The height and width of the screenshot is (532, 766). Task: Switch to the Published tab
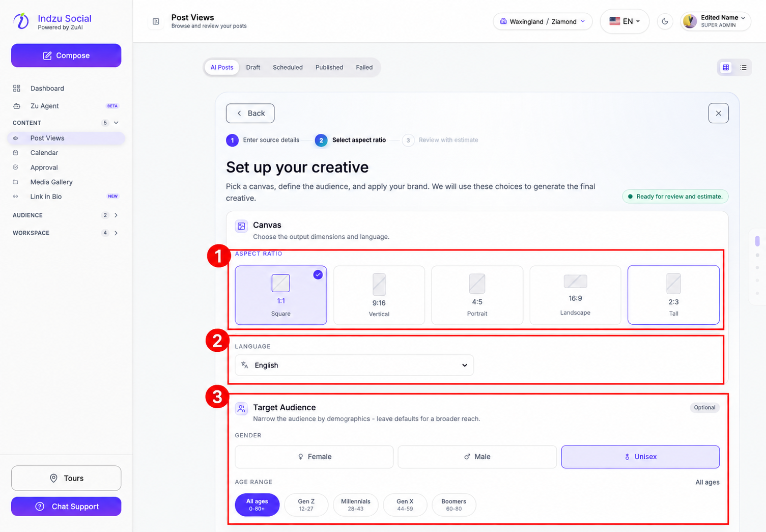click(329, 67)
